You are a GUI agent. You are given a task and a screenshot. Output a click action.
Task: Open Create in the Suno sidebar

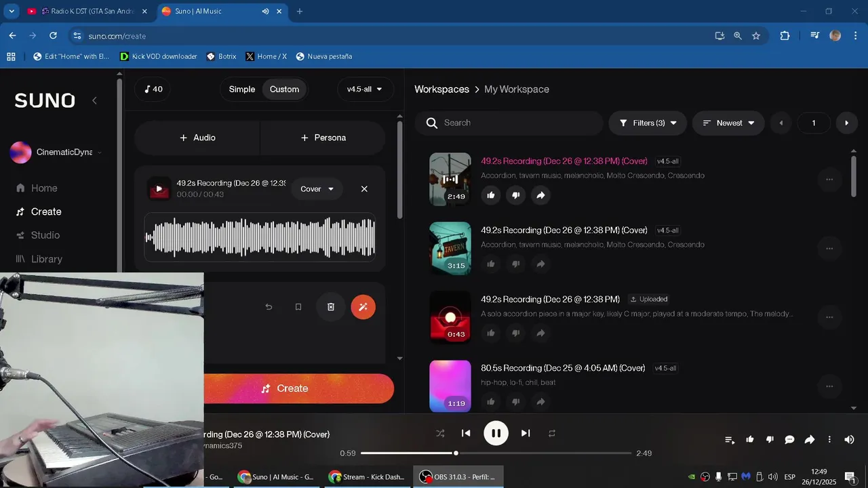pos(39,212)
